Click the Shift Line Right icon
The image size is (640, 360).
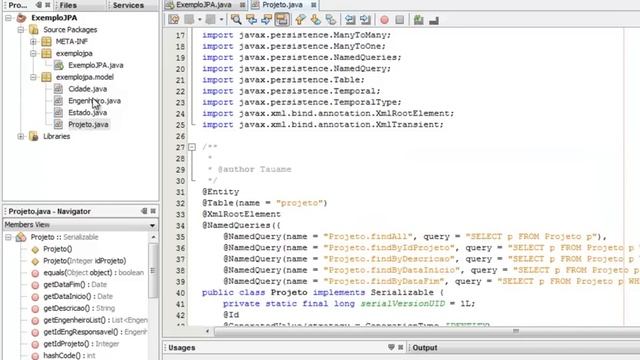click(x=365, y=20)
